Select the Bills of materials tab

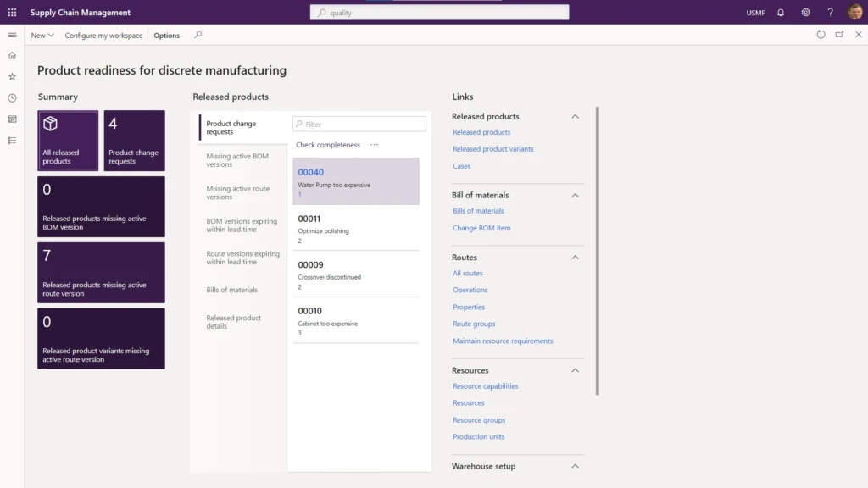pos(232,290)
